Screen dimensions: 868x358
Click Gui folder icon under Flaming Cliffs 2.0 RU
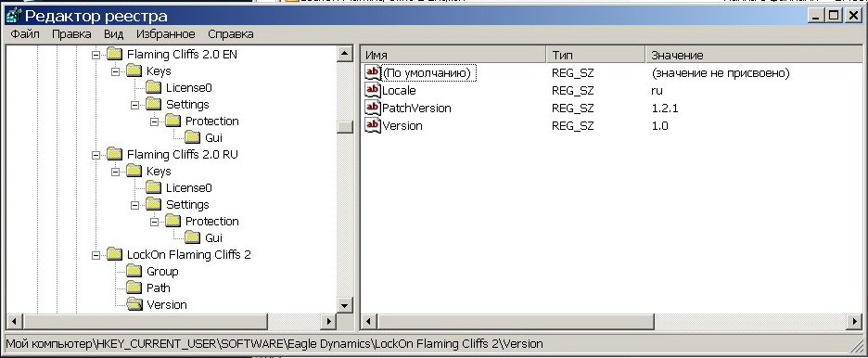click(x=192, y=237)
